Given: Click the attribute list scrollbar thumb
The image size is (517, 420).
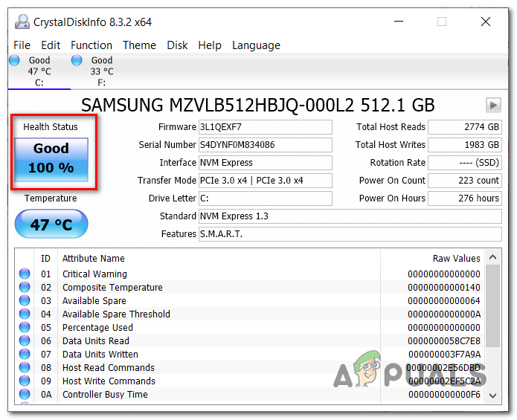Looking at the screenshot, I should (x=493, y=306).
